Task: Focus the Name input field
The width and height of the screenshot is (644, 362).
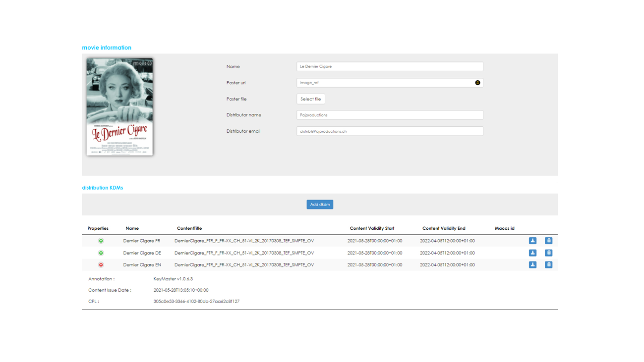Action: (390, 66)
